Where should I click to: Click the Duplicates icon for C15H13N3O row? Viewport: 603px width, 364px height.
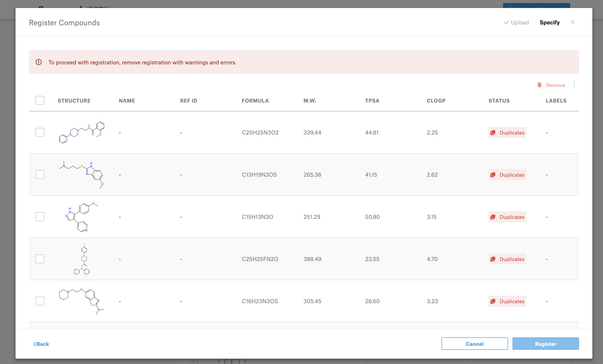pos(493,217)
